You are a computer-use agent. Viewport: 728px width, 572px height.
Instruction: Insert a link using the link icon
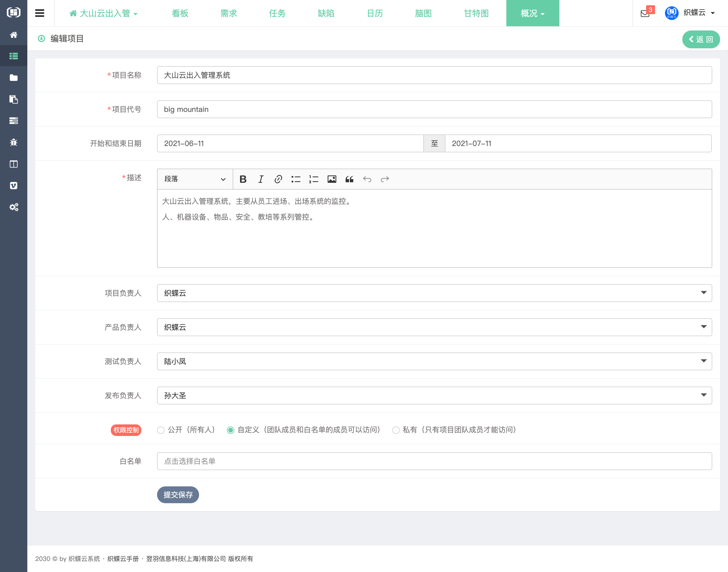point(278,179)
